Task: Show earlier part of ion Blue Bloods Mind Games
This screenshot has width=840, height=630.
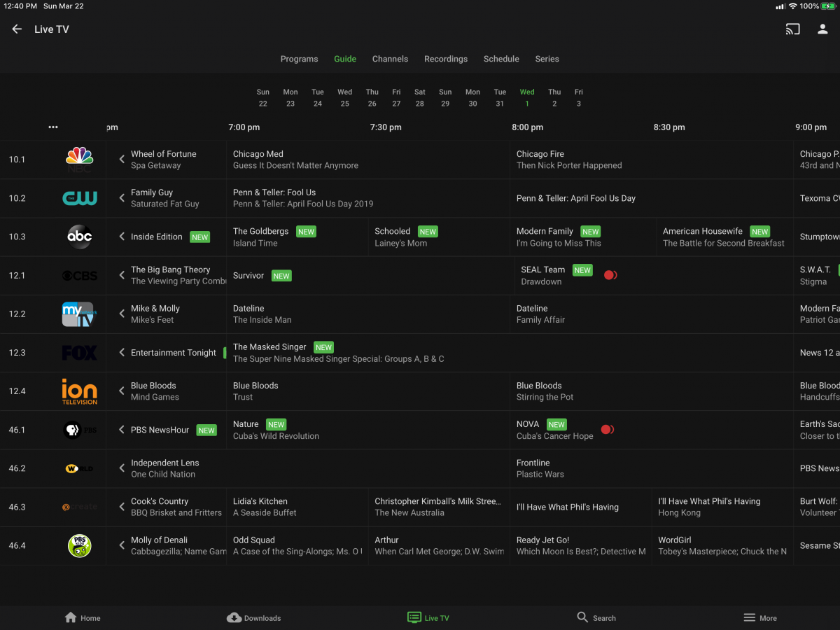Action: [122, 391]
